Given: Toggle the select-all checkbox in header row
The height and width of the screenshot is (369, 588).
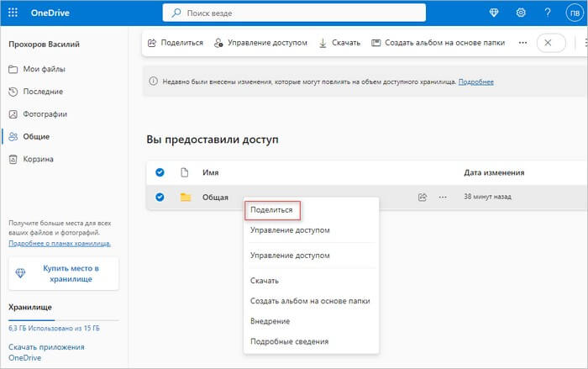Looking at the screenshot, I should pyautogui.click(x=160, y=172).
